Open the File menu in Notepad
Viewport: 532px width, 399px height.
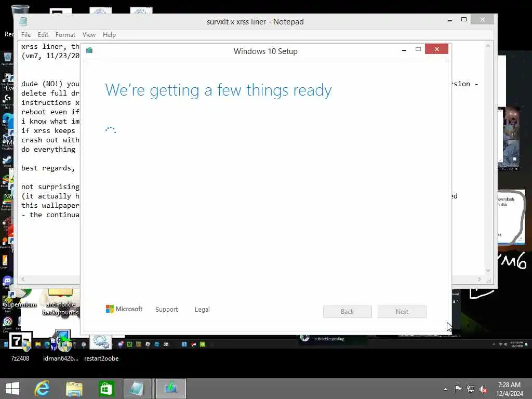[26, 35]
